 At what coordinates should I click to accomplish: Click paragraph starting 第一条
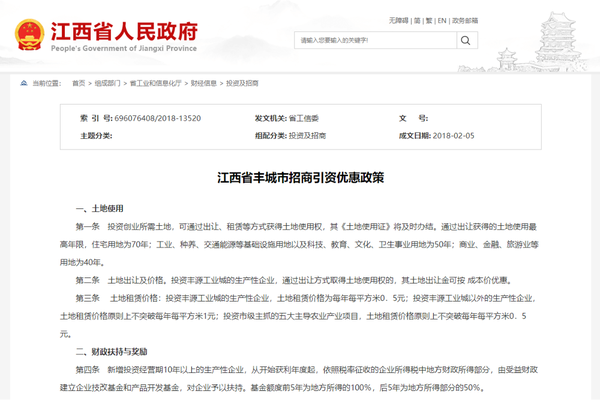click(x=299, y=245)
